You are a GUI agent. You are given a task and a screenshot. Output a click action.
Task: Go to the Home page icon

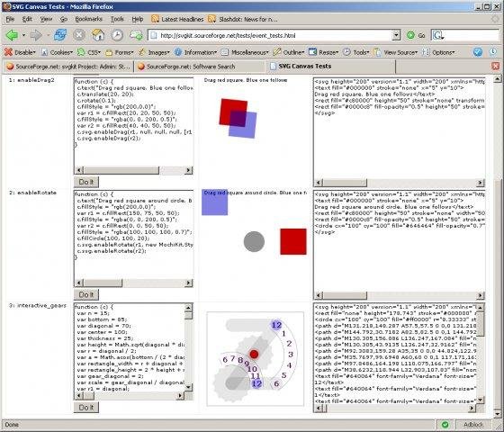98,35
